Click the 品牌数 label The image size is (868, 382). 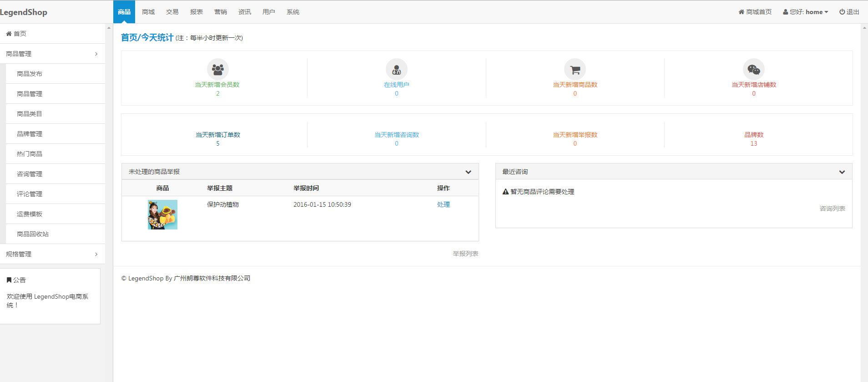(754, 135)
